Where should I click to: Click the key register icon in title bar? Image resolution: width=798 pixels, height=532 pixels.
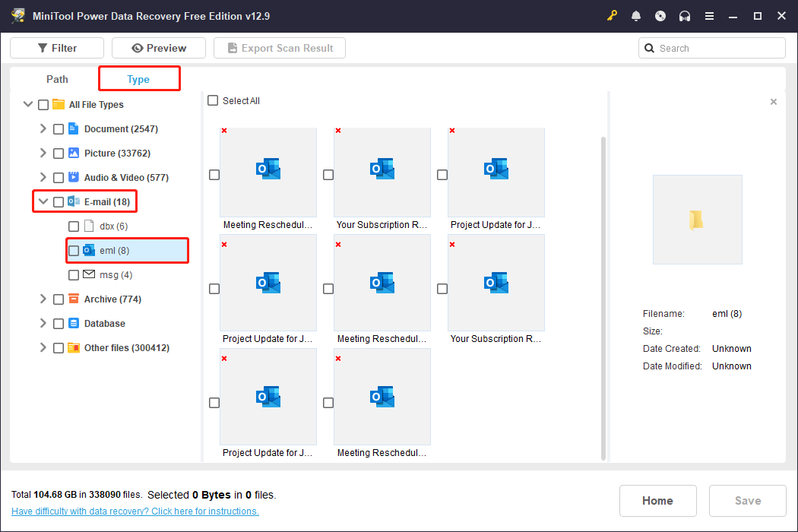612,16
